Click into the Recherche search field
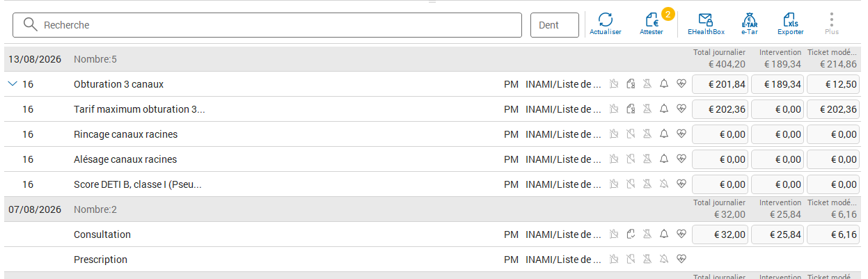 coord(267,25)
